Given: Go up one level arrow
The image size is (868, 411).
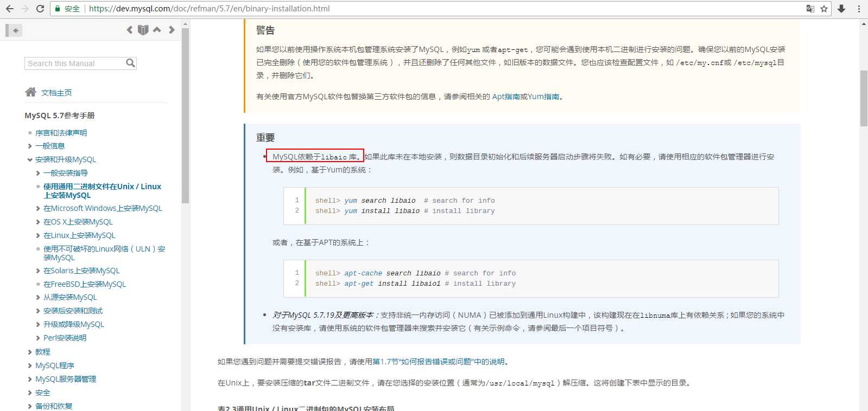Looking at the screenshot, I should tap(157, 30).
